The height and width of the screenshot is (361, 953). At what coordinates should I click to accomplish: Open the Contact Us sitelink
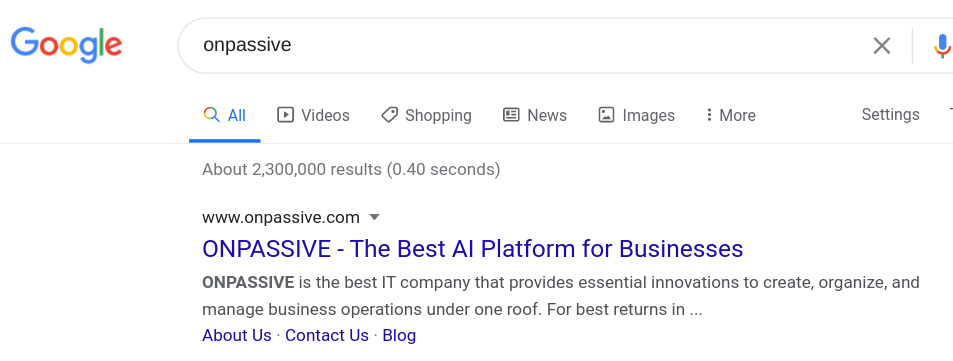click(327, 335)
